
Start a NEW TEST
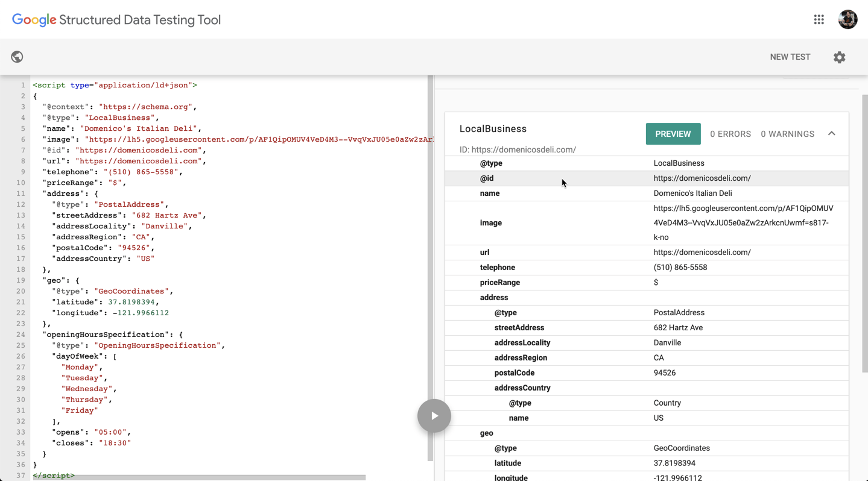790,57
